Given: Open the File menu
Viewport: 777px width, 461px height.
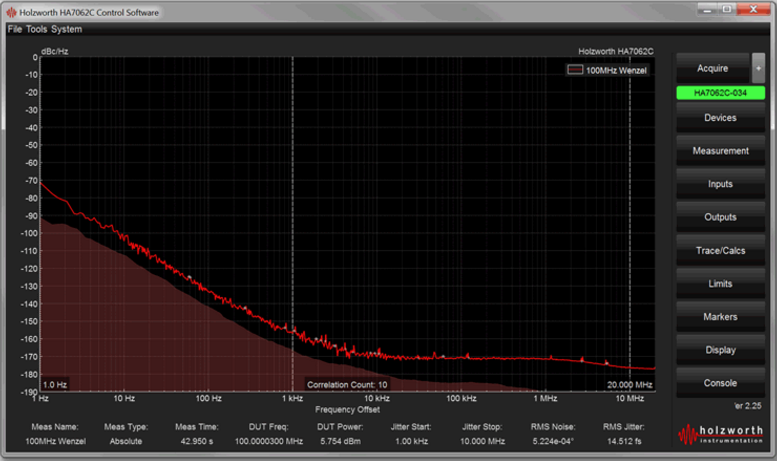Looking at the screenshot, I should (x=14, y=29).
